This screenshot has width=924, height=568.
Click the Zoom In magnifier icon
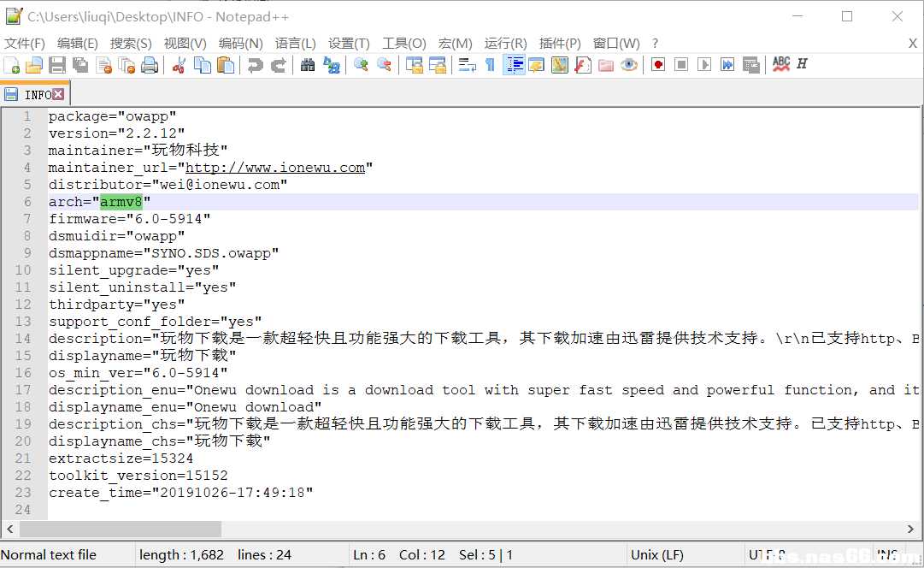point(361,65)
